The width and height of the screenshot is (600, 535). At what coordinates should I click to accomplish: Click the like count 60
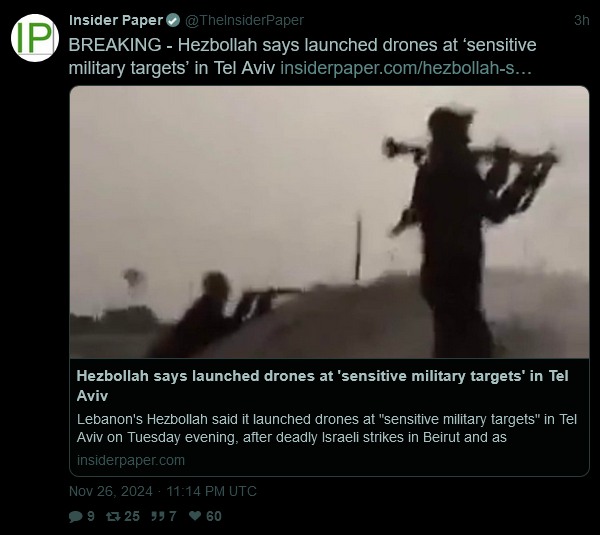coord(214,517)
